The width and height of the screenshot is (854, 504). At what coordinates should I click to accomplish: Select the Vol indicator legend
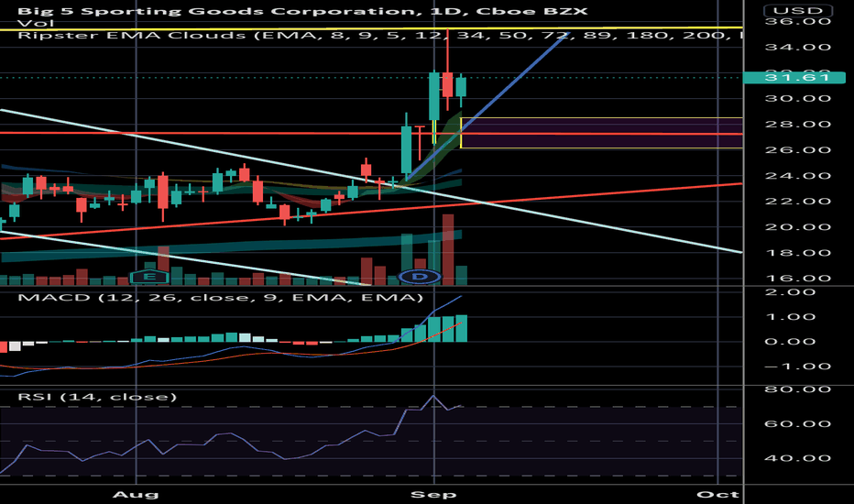coord(36,23)
